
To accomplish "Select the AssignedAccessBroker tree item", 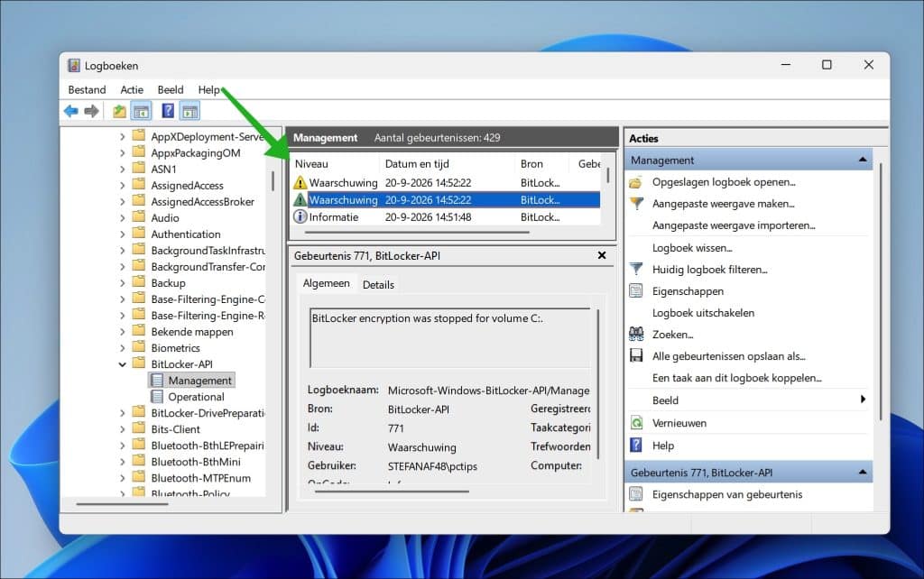I will 202,201.
